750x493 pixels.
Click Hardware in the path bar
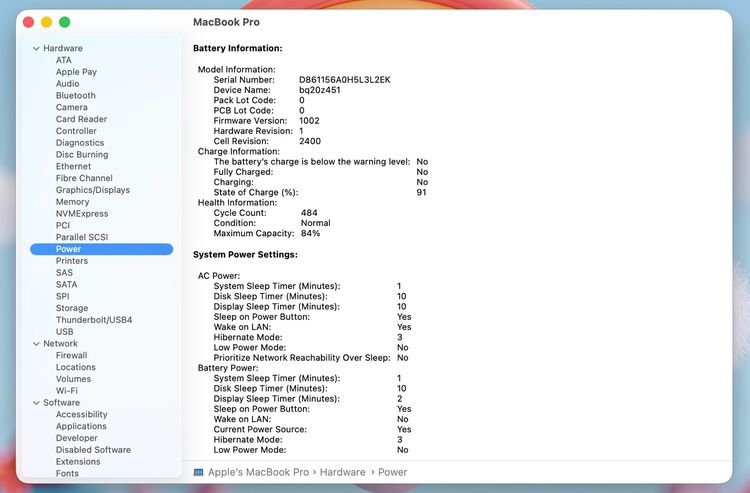coord(342,472)
